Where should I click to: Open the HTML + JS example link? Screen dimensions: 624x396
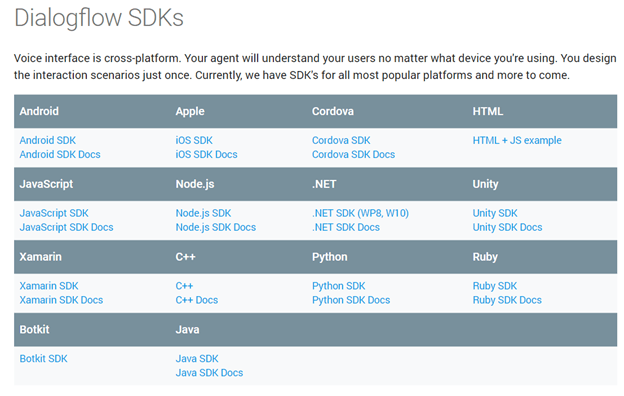tap(517, 140)
